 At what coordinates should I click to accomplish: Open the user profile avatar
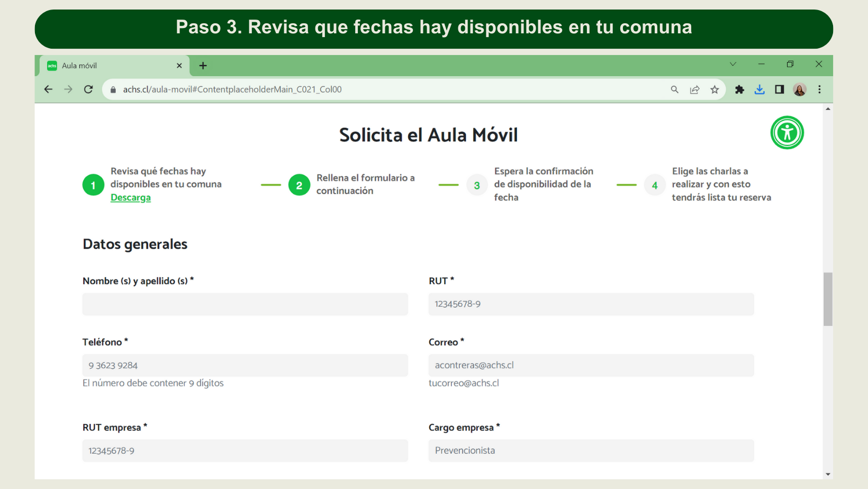click(799, 89)
